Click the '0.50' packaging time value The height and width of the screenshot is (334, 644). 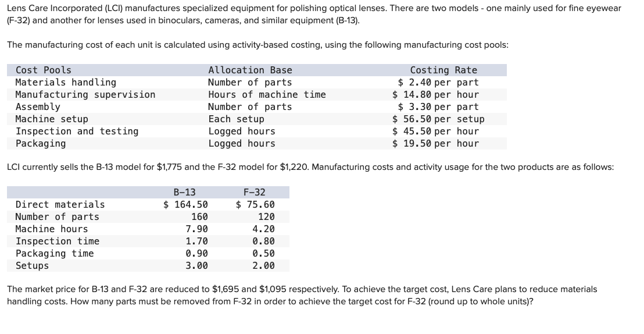pos(264,253)
